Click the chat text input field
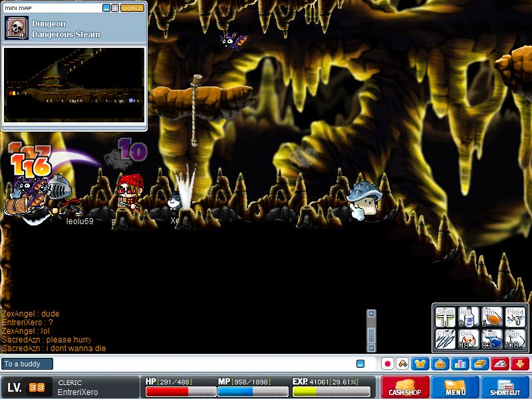 pos(203,364)
